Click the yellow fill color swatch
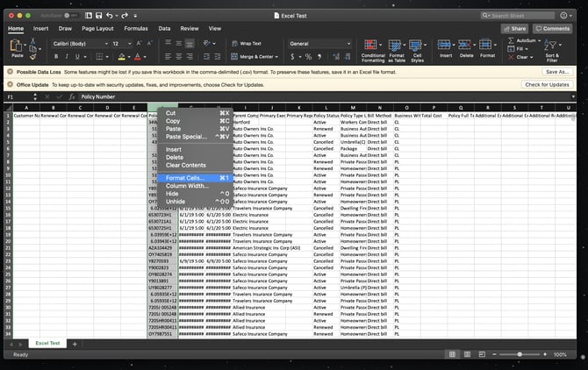Viewport: 588px width, 370px height. 121,57
